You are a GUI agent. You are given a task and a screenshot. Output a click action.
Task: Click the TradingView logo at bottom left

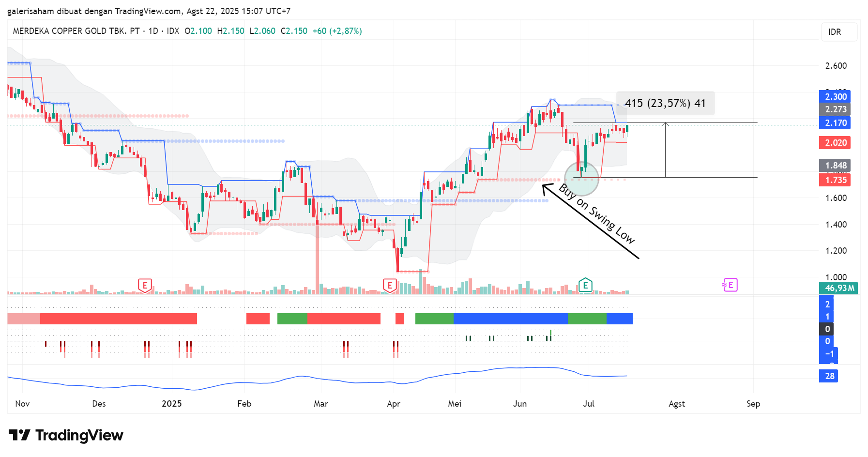66,435
